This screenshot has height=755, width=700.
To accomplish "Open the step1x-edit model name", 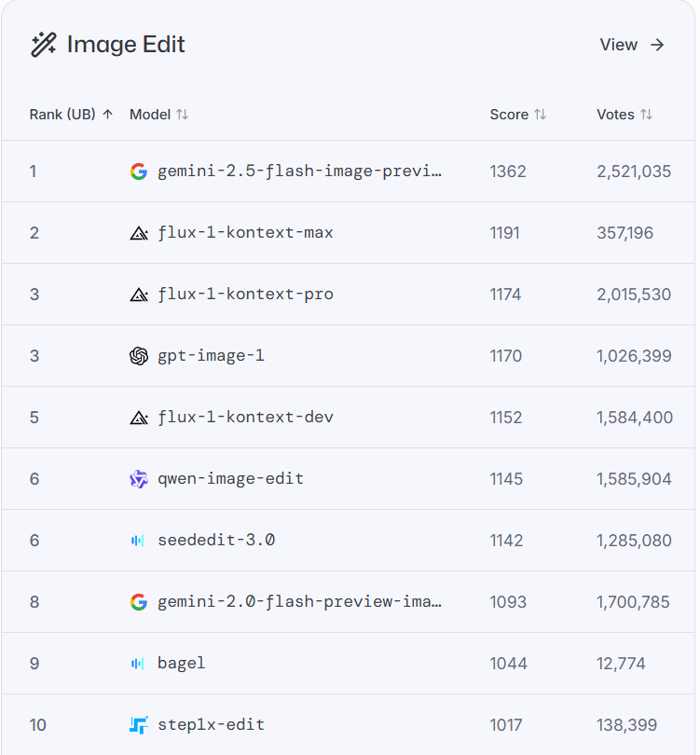I will pos(211,724).
